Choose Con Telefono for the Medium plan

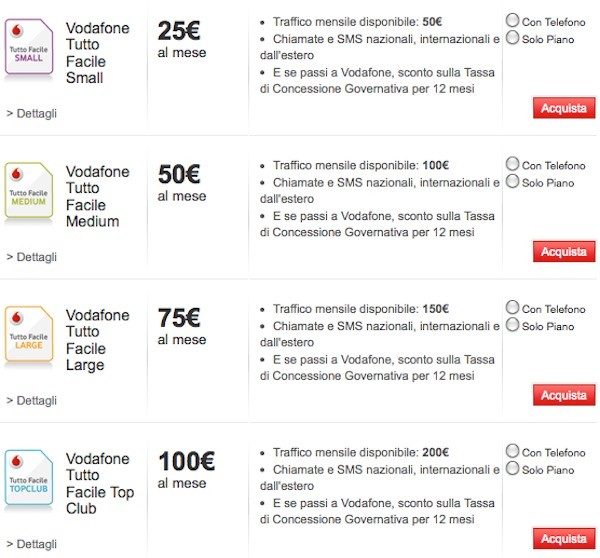[x=513, y=164]
